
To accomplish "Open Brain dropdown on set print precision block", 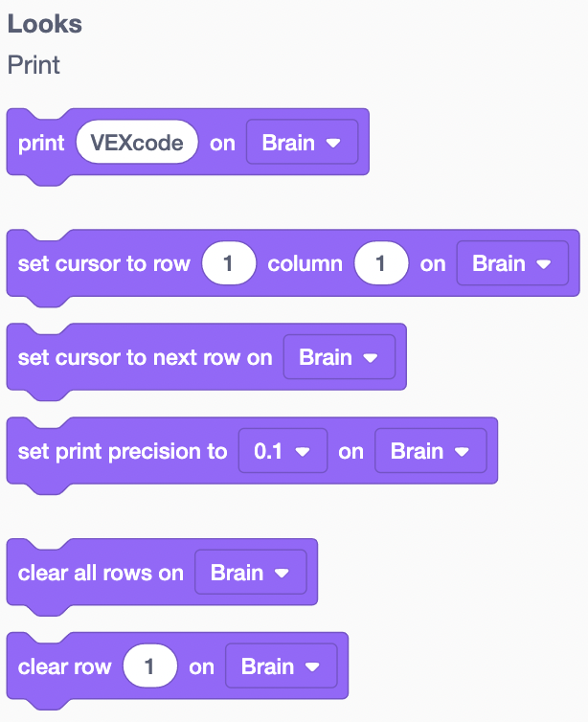I will coord(430,451).
